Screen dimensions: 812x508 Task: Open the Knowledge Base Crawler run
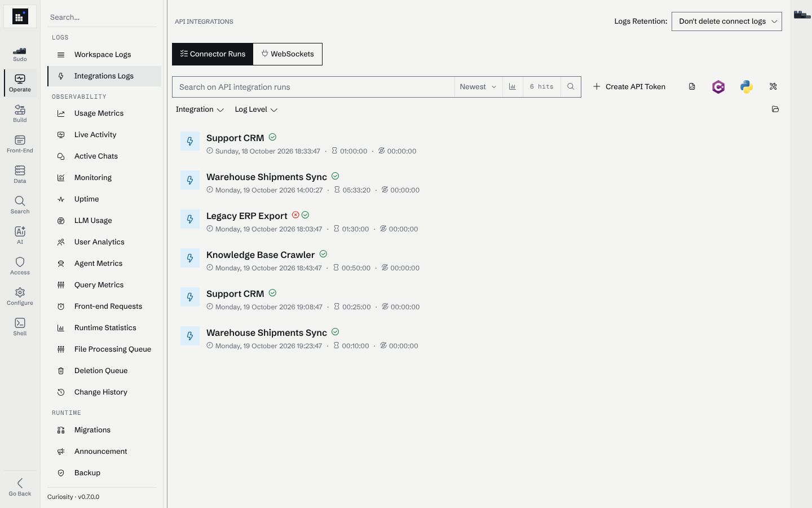(x=261, y=255)
